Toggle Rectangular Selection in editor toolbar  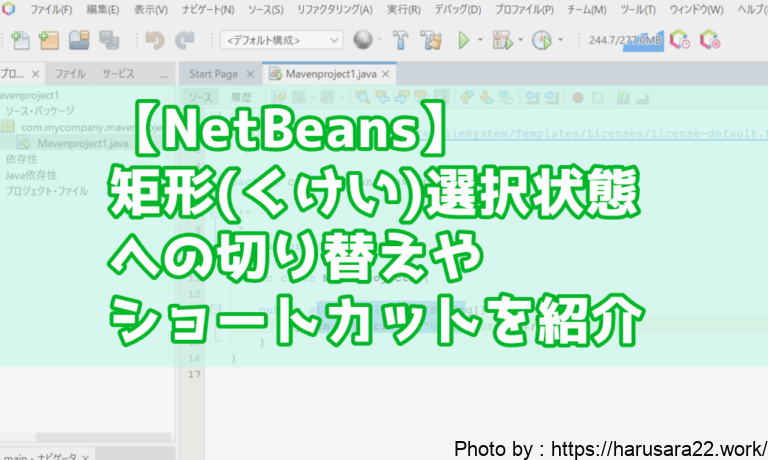pos(441,97)
